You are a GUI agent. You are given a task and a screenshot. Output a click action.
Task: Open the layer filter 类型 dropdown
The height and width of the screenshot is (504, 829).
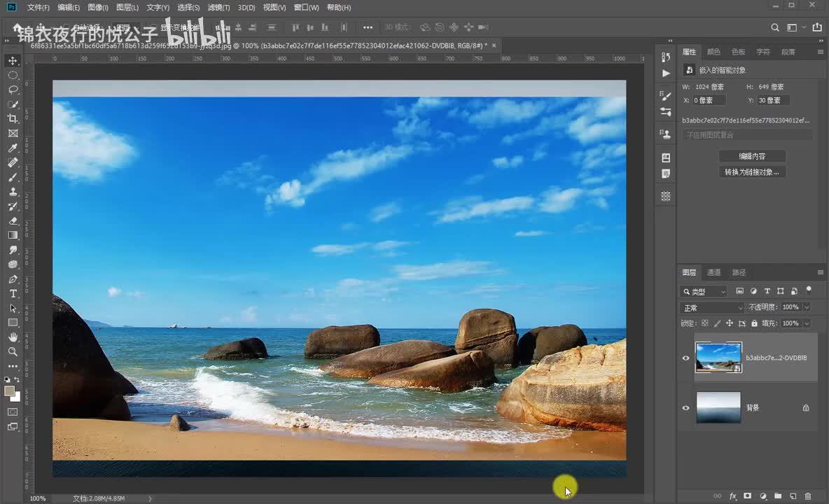tap(704, 291)
